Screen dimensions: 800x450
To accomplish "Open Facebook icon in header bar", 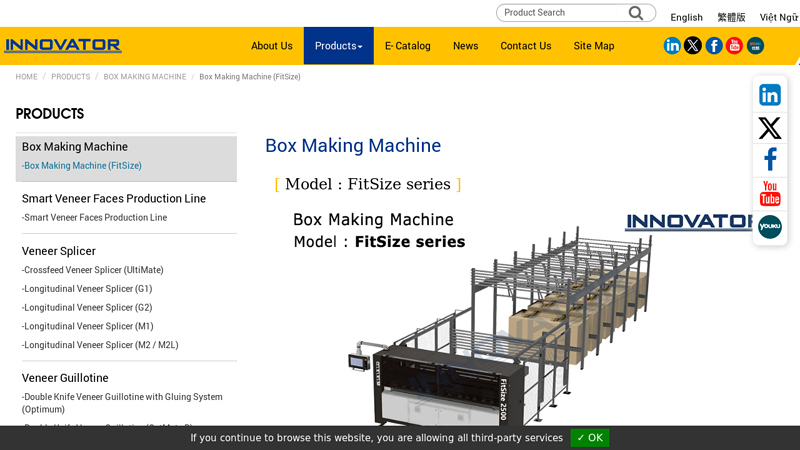I will click(714, 46).
